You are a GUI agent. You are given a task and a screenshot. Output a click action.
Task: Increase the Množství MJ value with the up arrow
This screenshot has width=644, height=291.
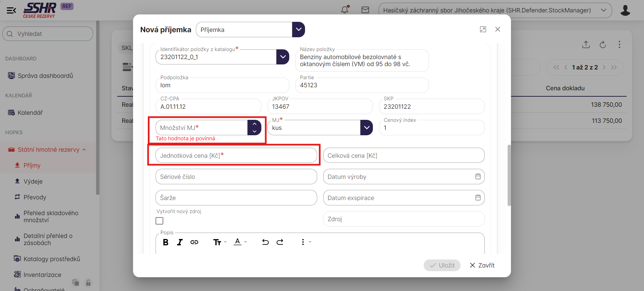click(254, 124)
